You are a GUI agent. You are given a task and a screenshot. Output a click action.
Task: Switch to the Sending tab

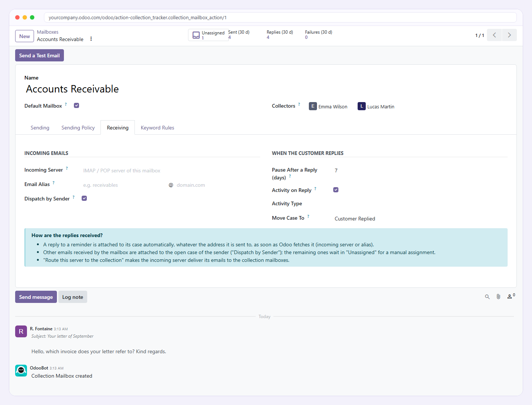tap(40, 128)
